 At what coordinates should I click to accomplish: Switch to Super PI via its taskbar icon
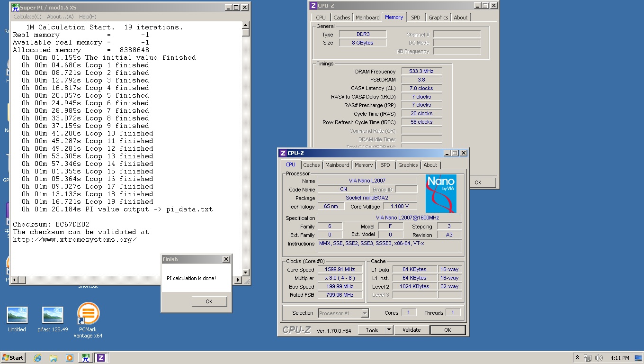tap(86, 358)
